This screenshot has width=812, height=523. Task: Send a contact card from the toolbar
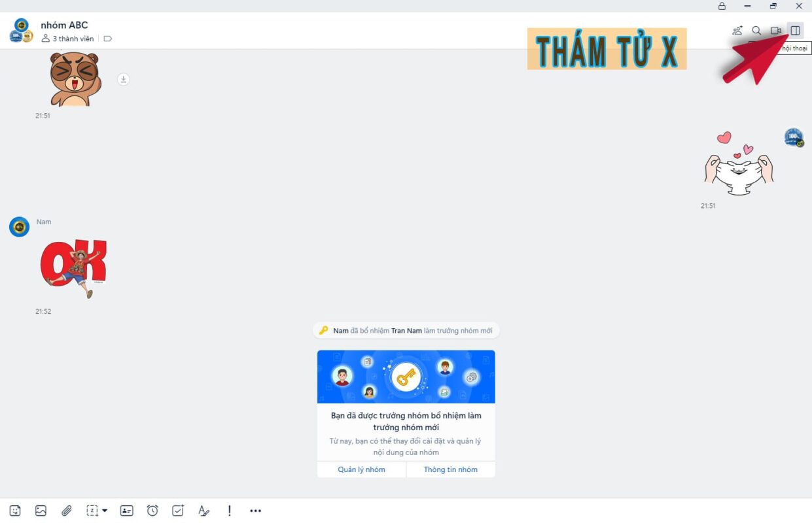126,510
